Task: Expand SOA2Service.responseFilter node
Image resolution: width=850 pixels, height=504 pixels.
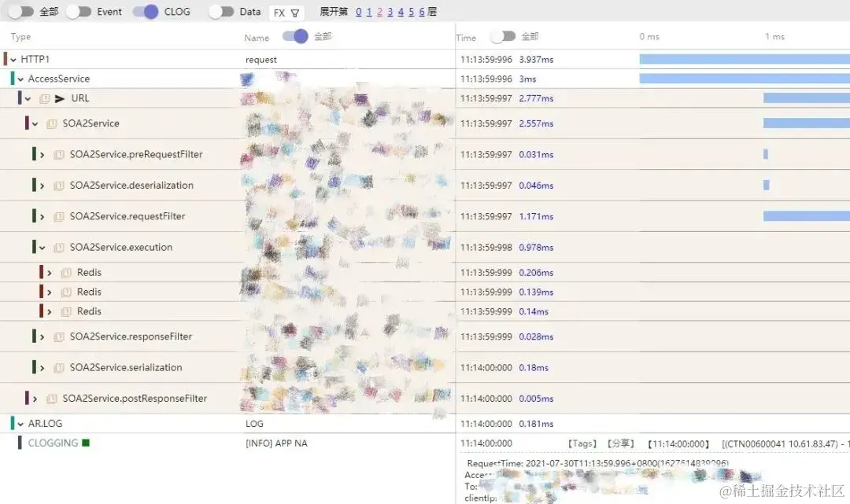Action: coord(42,337)
